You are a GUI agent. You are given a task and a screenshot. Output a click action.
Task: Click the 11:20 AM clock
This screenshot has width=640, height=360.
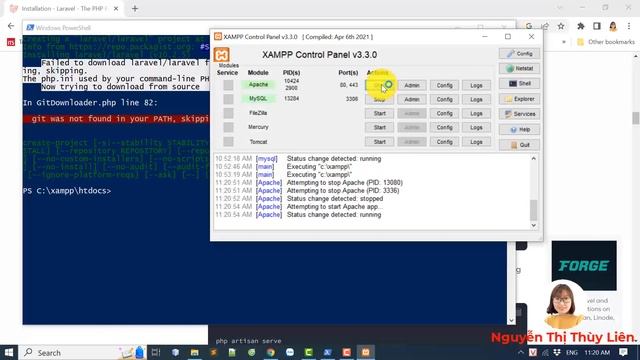[x=597, y=353]
